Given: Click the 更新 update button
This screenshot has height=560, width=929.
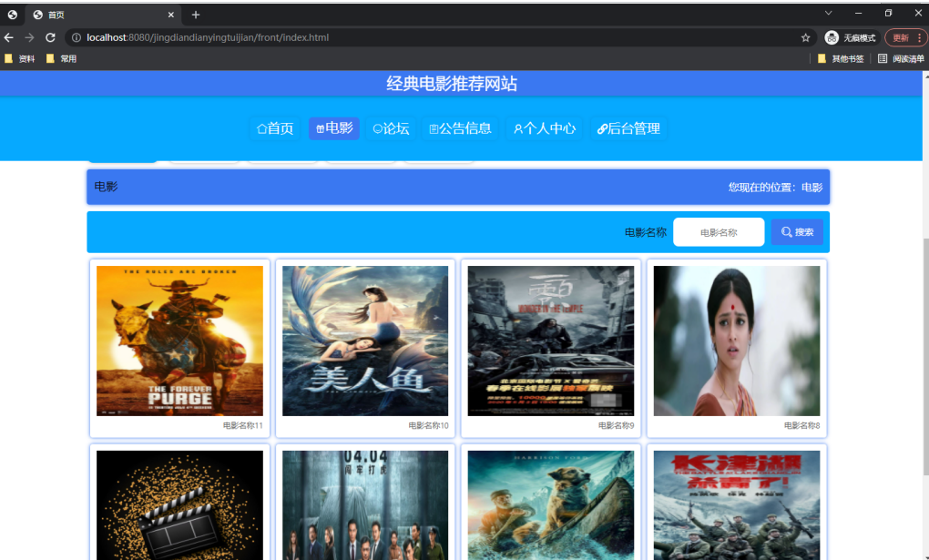Looking at the screenshot, I should coord(900,37).
